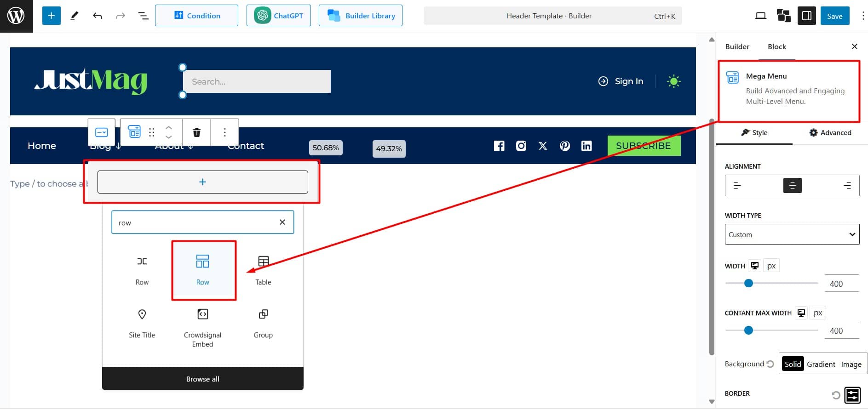Image resolution: width=868 pixels, height=410 pixels.
Task: Insert the Group block
Action: [263, 324]
